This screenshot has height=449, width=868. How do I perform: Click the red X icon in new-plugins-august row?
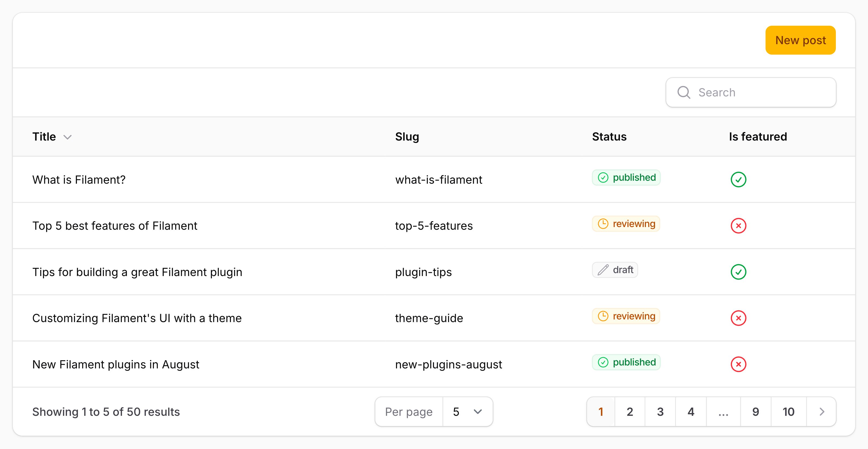(738, 364)
